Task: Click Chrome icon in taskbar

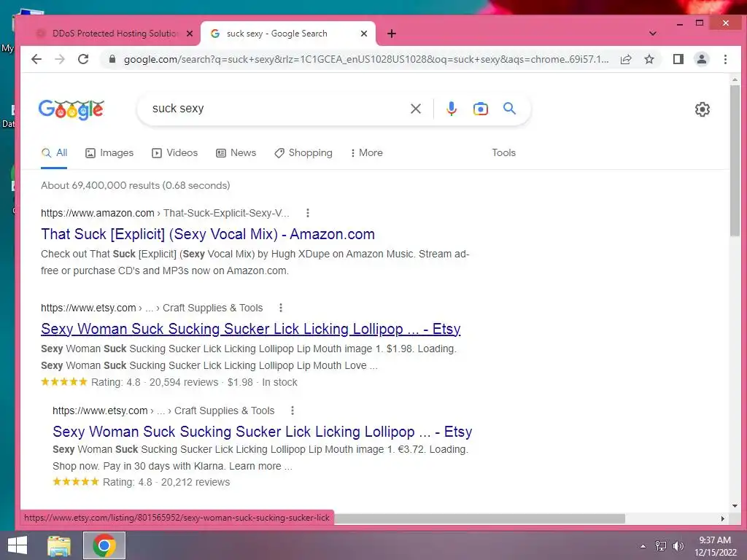Action: [104, 545]
